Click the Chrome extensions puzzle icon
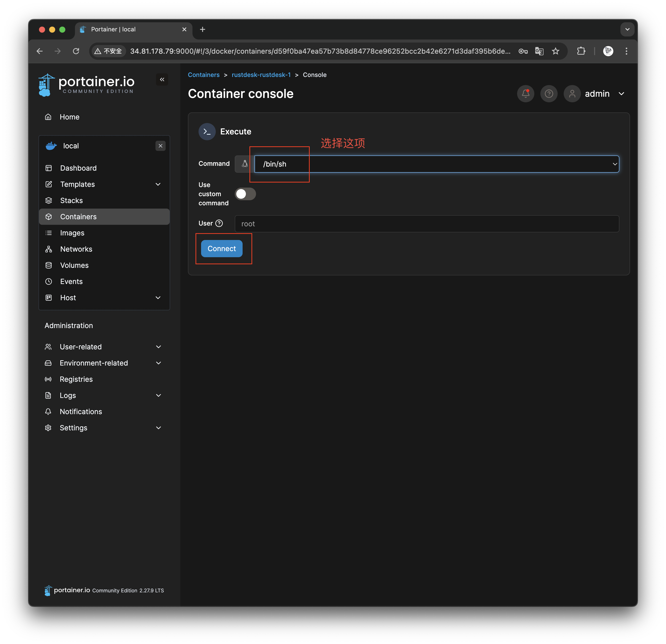This screenshot has height=644, width=666. tap(581, 51)
